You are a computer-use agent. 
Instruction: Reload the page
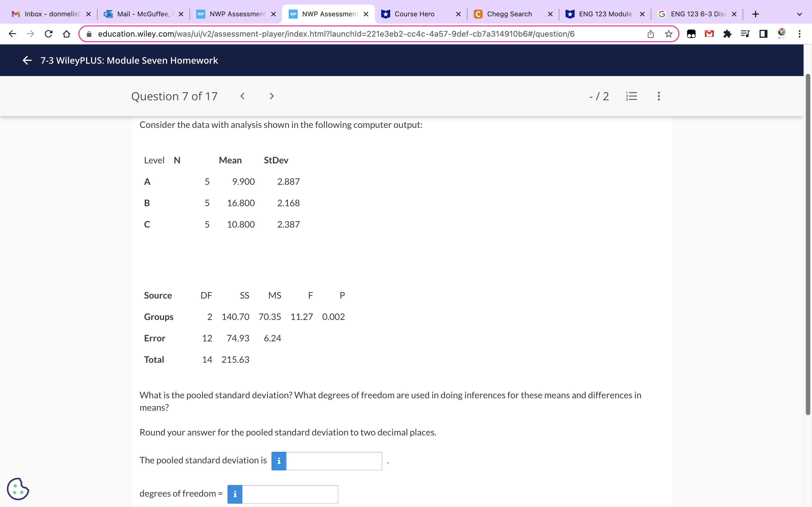click(49, 34)
